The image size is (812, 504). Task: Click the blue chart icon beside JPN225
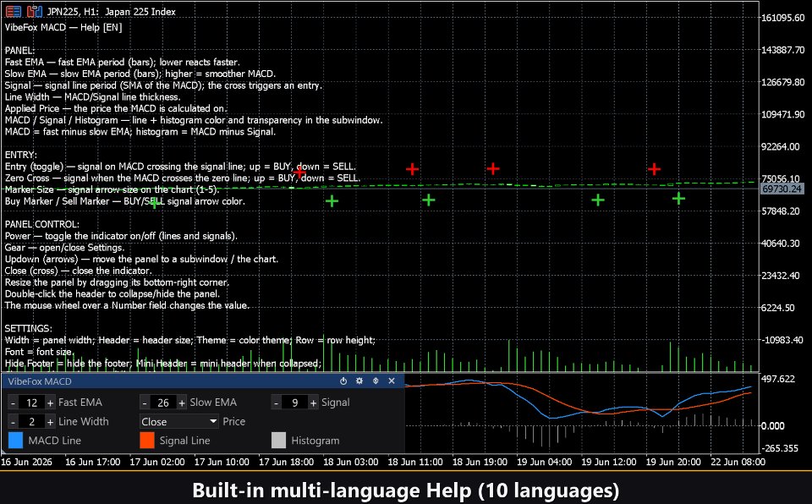pos(34,11)
